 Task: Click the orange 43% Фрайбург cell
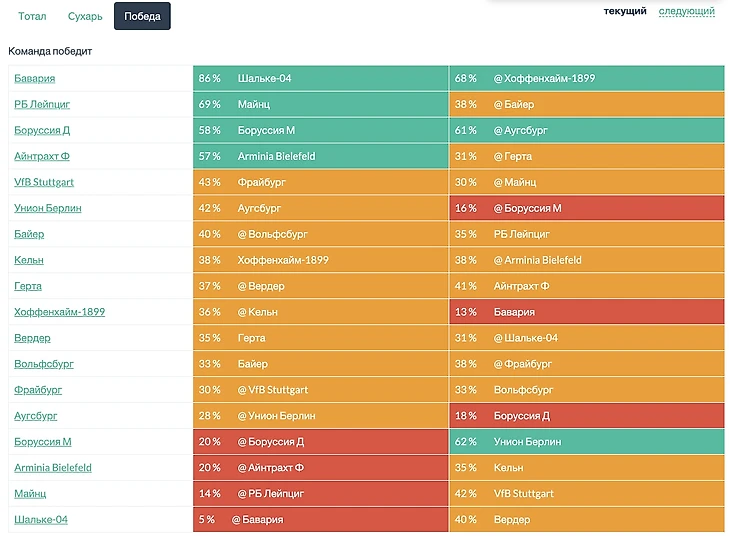click(x=320, y=182)
